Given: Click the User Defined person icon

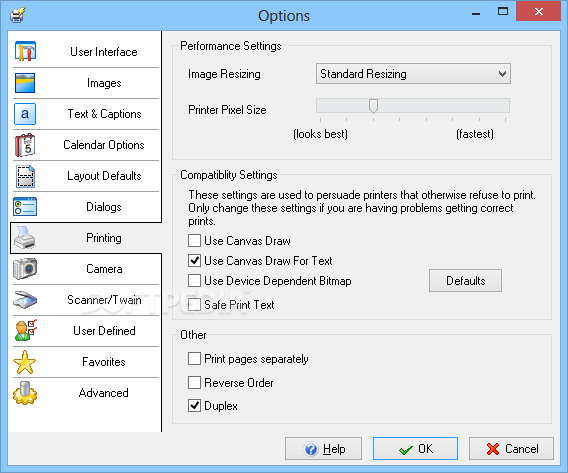Looking at the screenshot, I should pyautogui.click(x=26, y=330).
